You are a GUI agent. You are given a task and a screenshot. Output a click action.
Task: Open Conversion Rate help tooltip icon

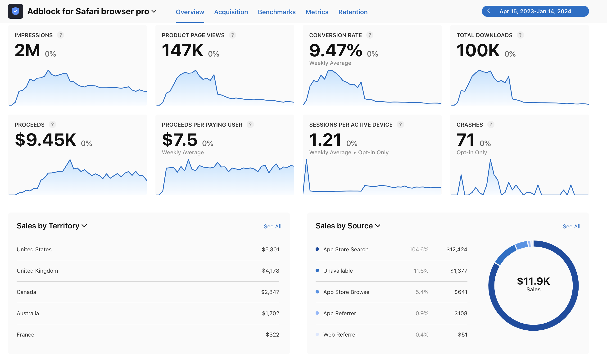370,35
